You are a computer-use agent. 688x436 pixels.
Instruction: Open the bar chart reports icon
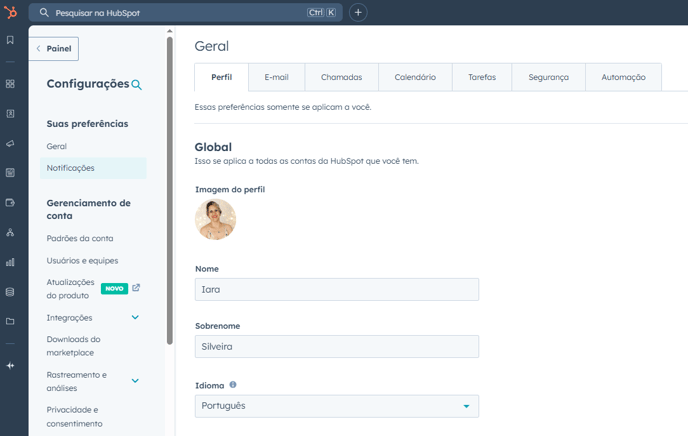coord(10,262)
